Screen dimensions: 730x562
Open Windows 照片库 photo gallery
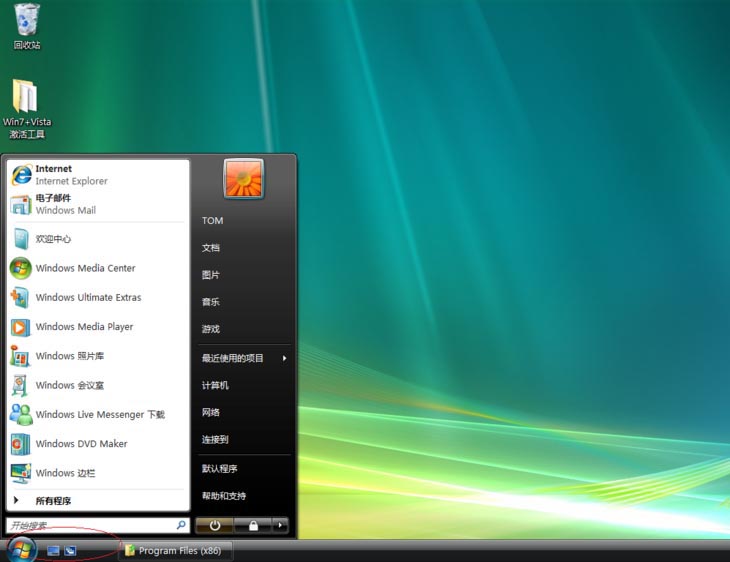[x=98, y=356]
